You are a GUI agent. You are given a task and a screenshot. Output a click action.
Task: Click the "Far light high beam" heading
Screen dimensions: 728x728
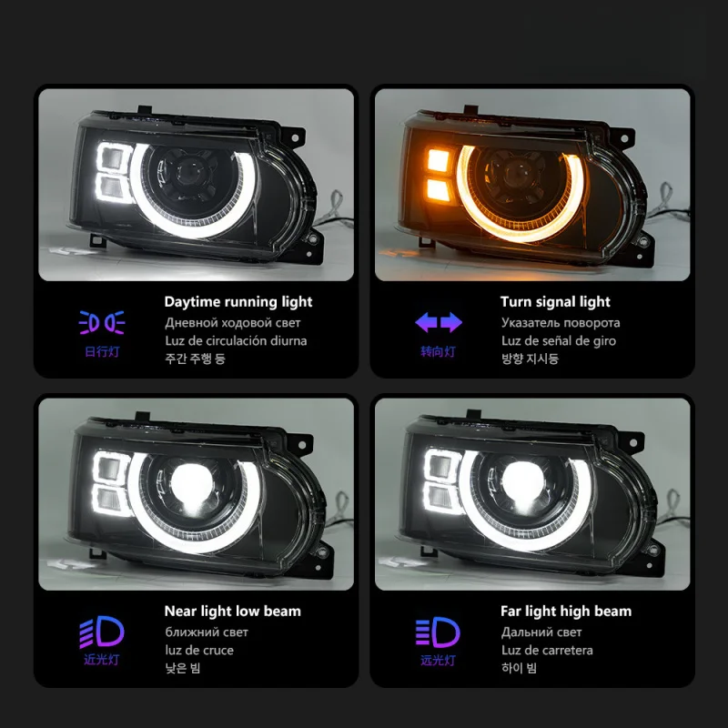point(566,612)
